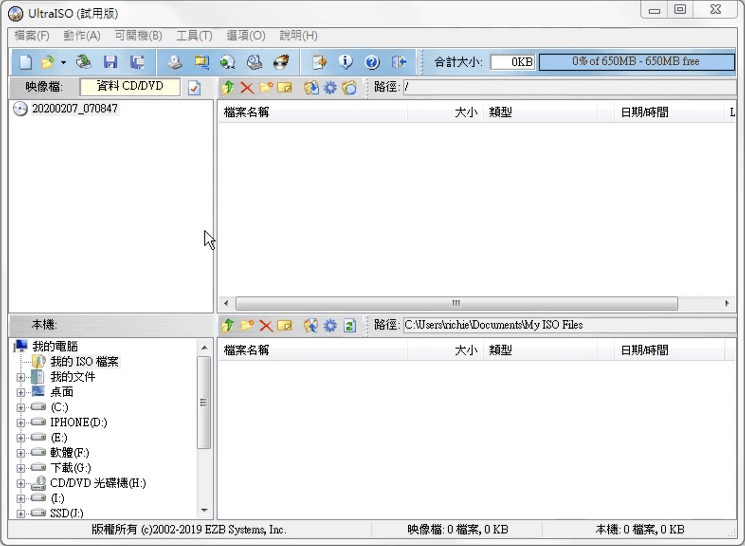Click right arrow of image list scrollbar

(x=727, y=303)
